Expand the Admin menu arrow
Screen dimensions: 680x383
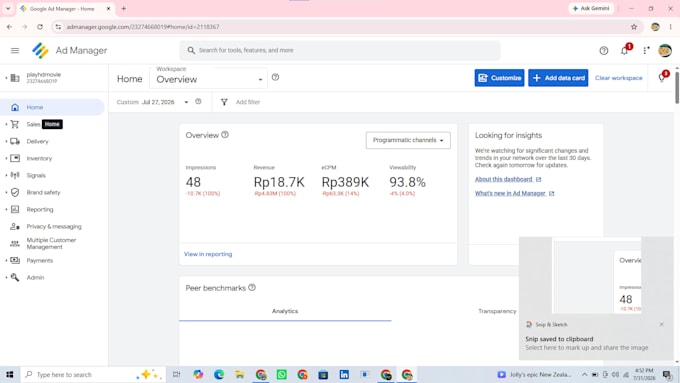tap(6, 277)
